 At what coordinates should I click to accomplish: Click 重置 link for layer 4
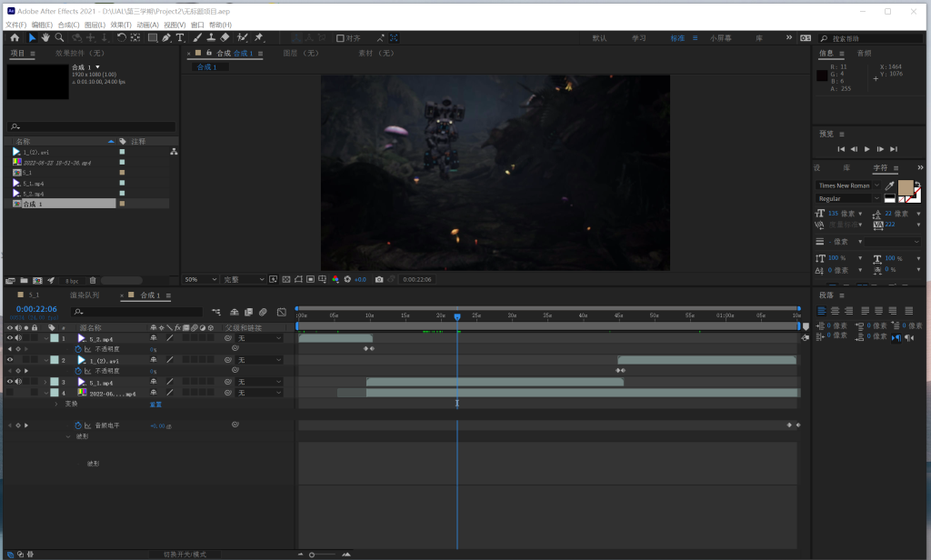155,405
